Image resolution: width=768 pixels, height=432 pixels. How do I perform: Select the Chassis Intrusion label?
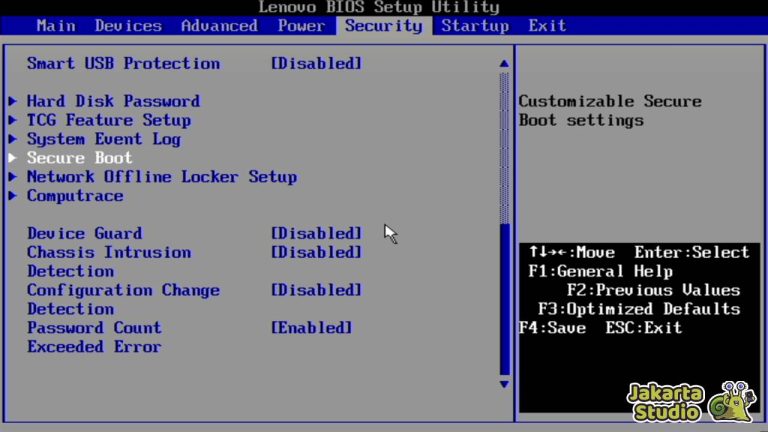(109, 253)
